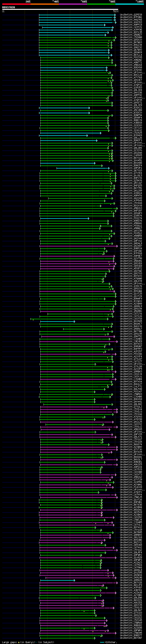The height and width of the screenshot is (644, 146).
Task: Select the UniRef100_Q9ZTW2 label
Action: click(x=131, y=271)
